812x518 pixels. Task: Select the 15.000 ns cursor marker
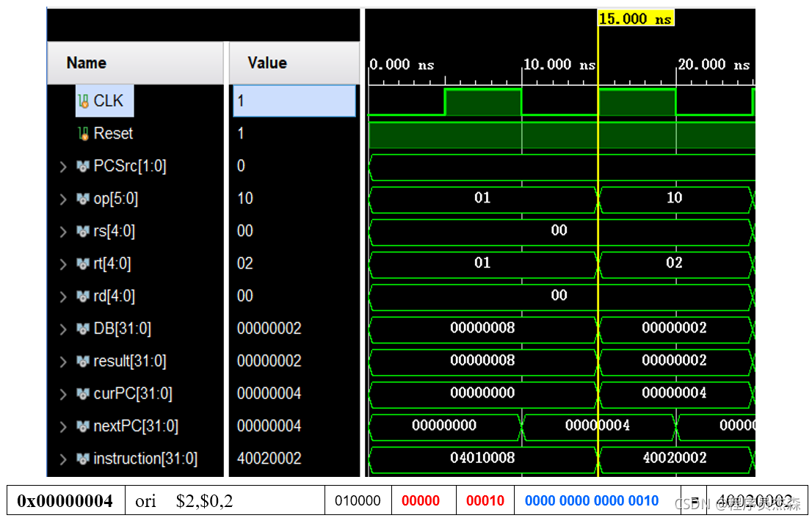pos(636,18)
